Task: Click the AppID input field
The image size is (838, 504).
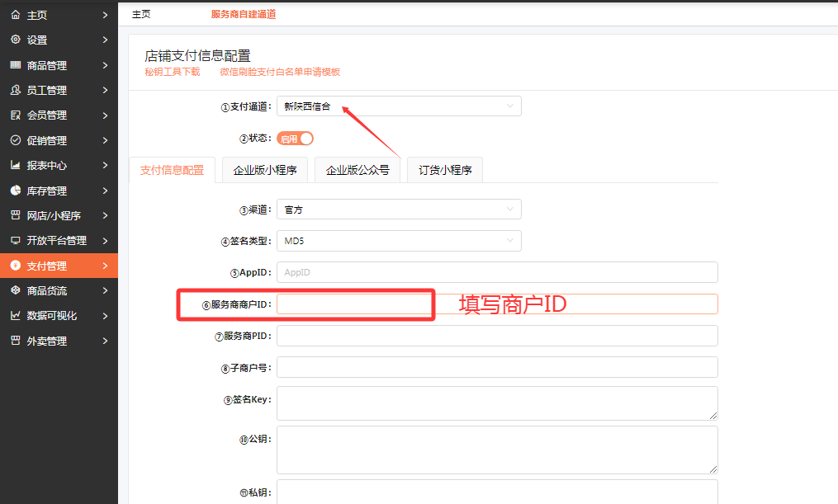Action: click(x=496, y=272)
